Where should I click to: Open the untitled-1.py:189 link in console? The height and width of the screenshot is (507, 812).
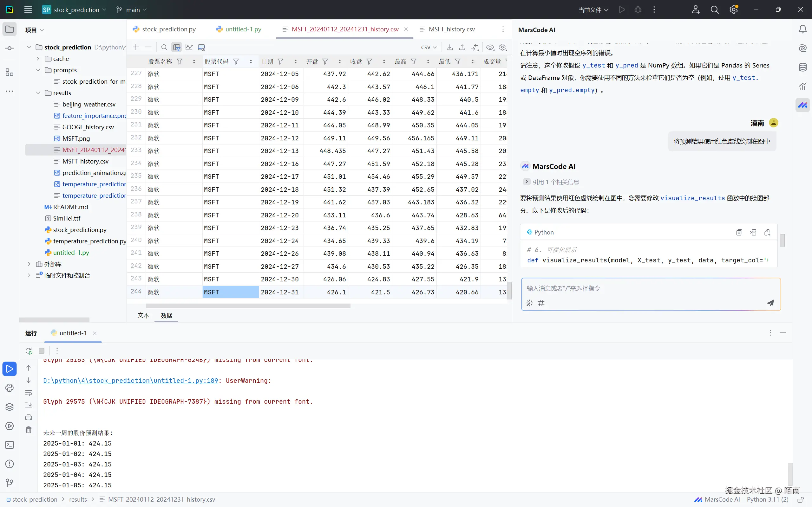131,381
